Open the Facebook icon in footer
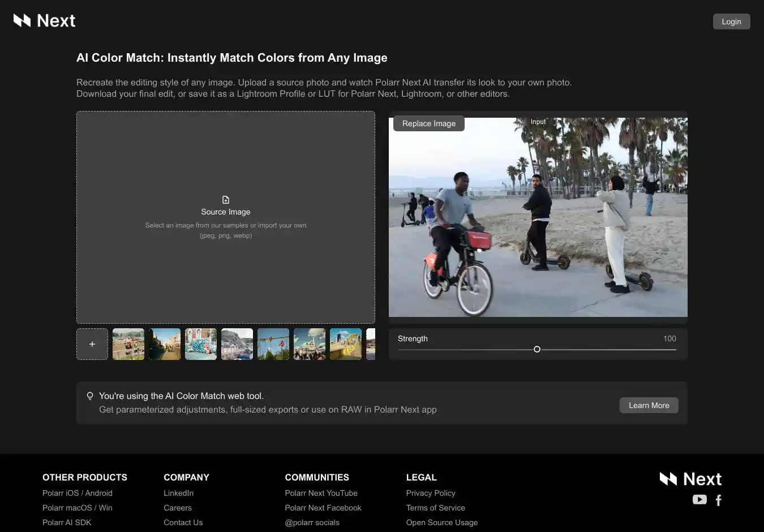The height and width of the screenshot is (532, 764). (719, 500)
